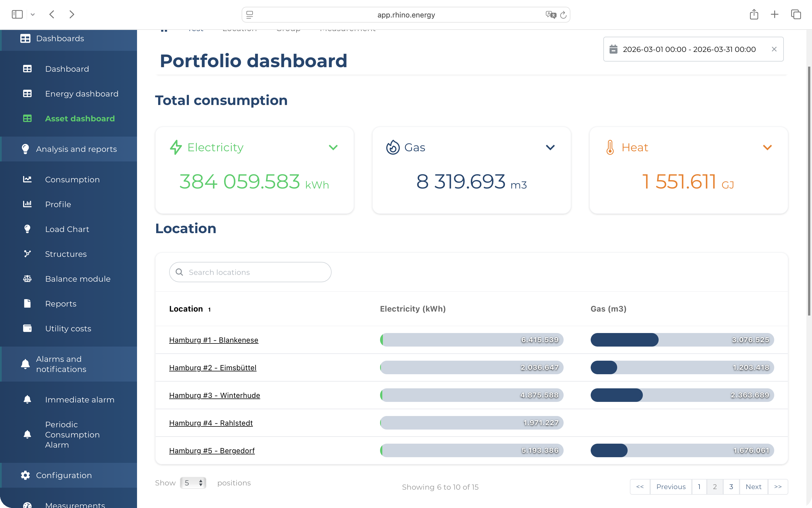Click the Structures node icon

pos(27,254)
